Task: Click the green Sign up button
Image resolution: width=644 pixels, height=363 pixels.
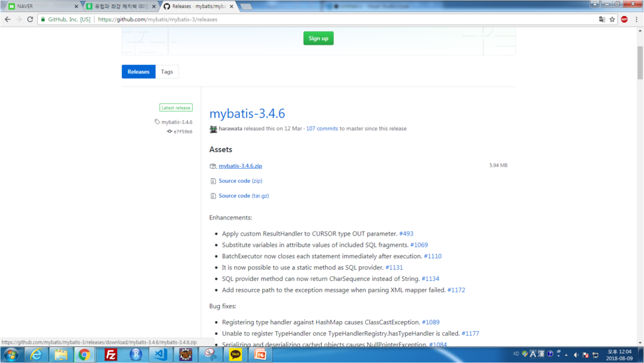Action: tap(318, 38)
